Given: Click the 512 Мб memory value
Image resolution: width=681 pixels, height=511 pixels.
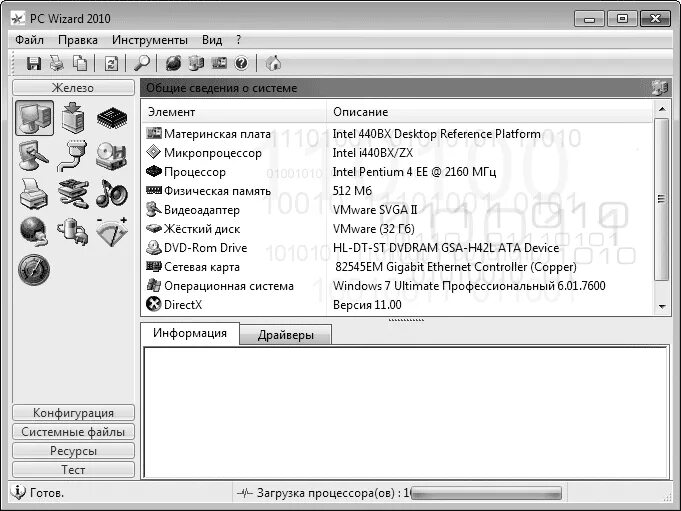Looking at the screenshot, I should [x=352, y=191].
